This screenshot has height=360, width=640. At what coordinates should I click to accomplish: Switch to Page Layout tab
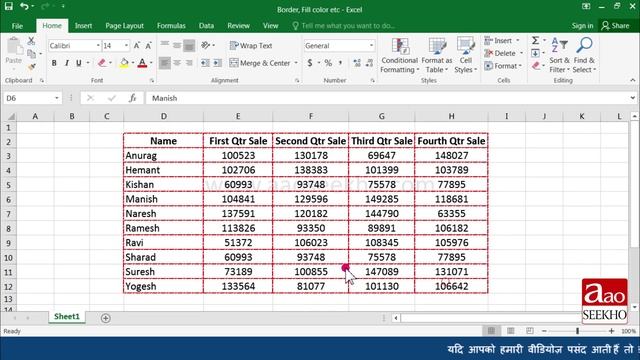point(124,26)
